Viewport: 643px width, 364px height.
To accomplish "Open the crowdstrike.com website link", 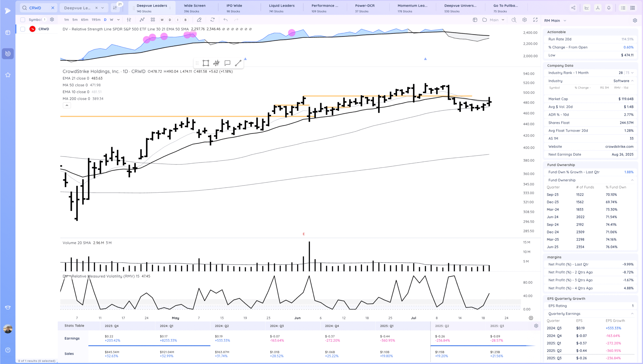I will click(x=619, y=146).
